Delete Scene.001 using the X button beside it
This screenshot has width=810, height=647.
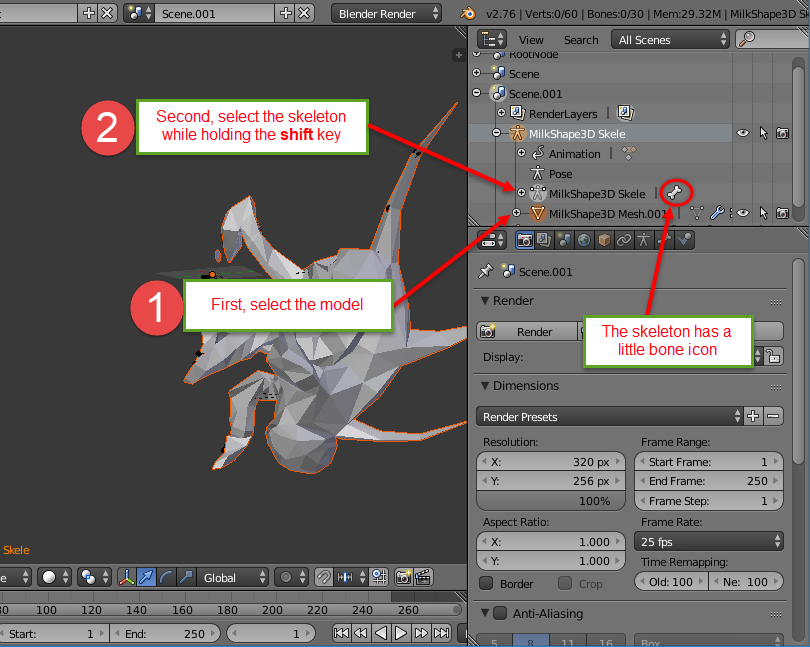click(304, 13)
